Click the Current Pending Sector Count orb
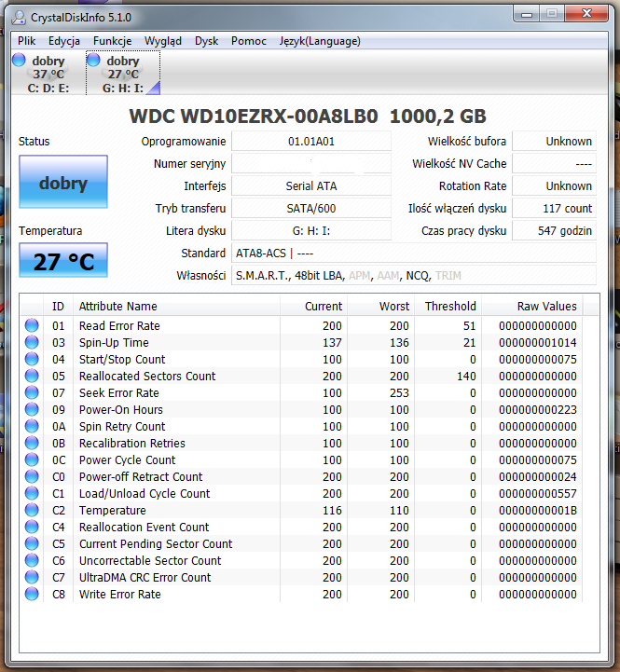The height and width of the screenshot is (672, 620). pos(32,543)
